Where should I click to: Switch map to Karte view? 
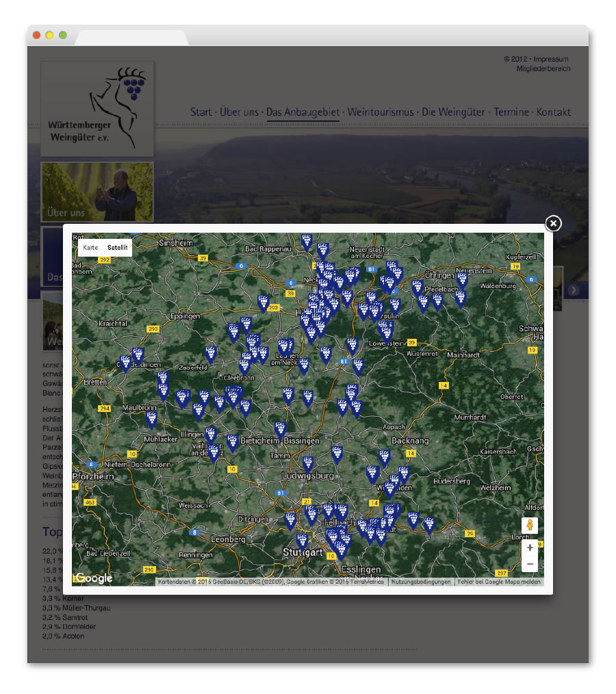(x=91, y=248)
